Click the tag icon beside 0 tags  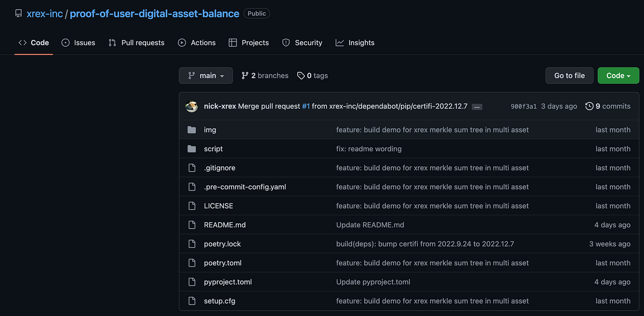tap(301, 75)
